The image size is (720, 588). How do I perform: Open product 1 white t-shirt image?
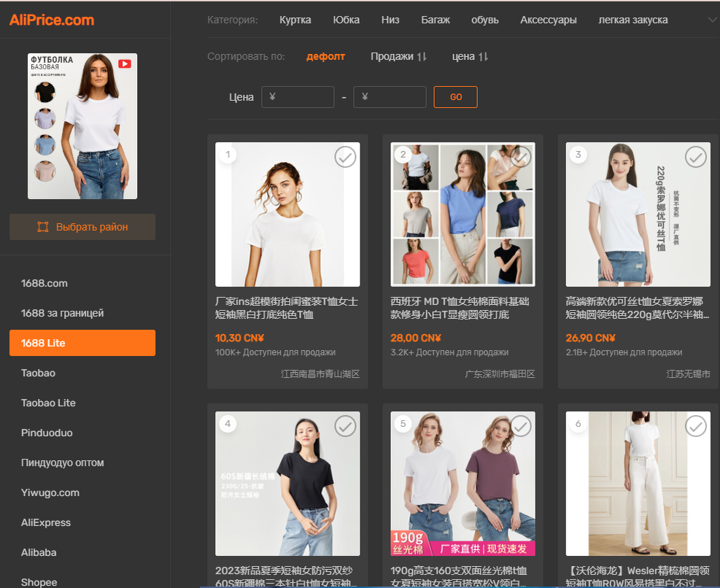[287, 214]
